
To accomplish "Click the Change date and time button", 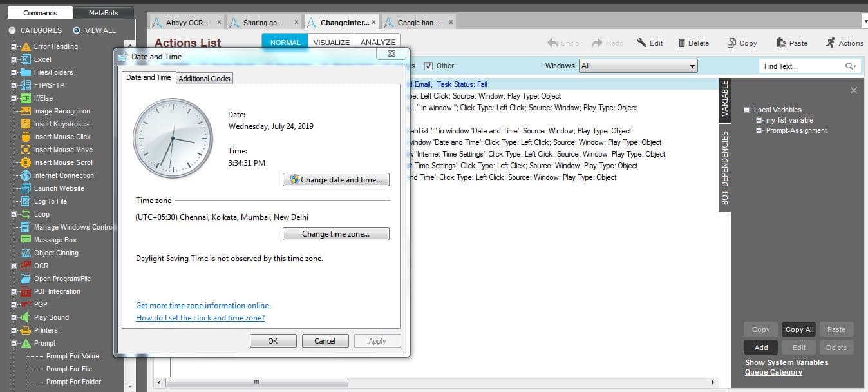I will coord(336,180).
